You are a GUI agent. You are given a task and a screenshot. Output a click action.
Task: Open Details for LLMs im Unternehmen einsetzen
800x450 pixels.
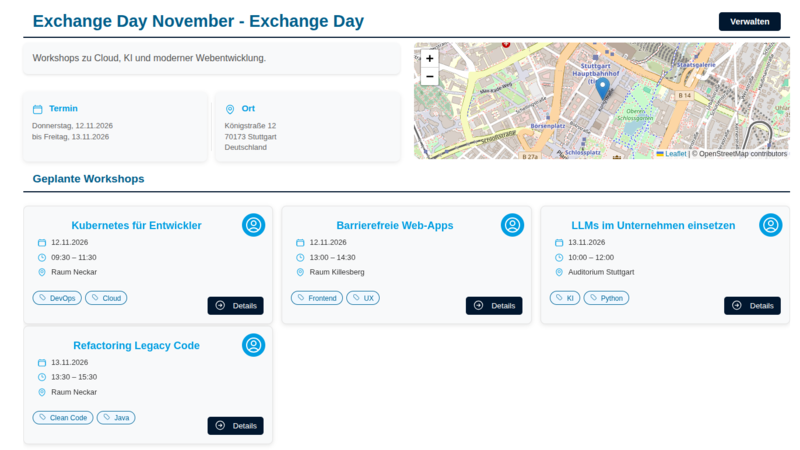coord(752,306)
